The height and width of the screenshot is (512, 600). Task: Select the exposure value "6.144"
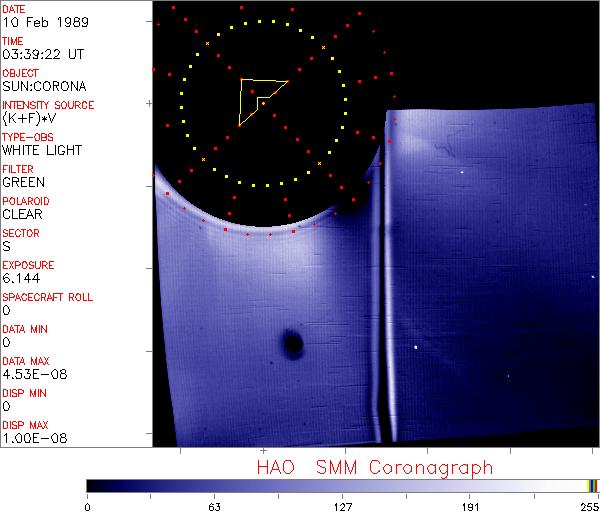point(21,279)
